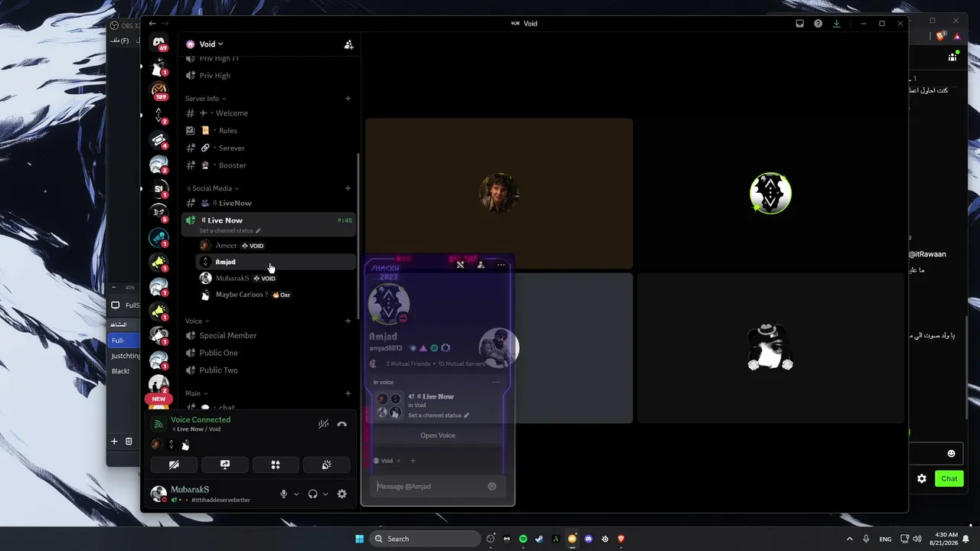Open the Serever channel
Screen dimensions: 980x551
click(x=269, y=148)
